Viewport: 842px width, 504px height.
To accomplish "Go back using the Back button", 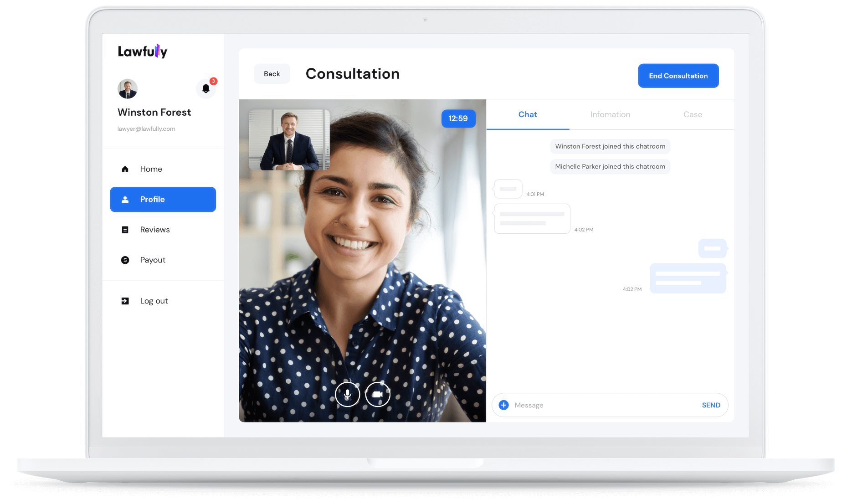I will pos(272,74).
